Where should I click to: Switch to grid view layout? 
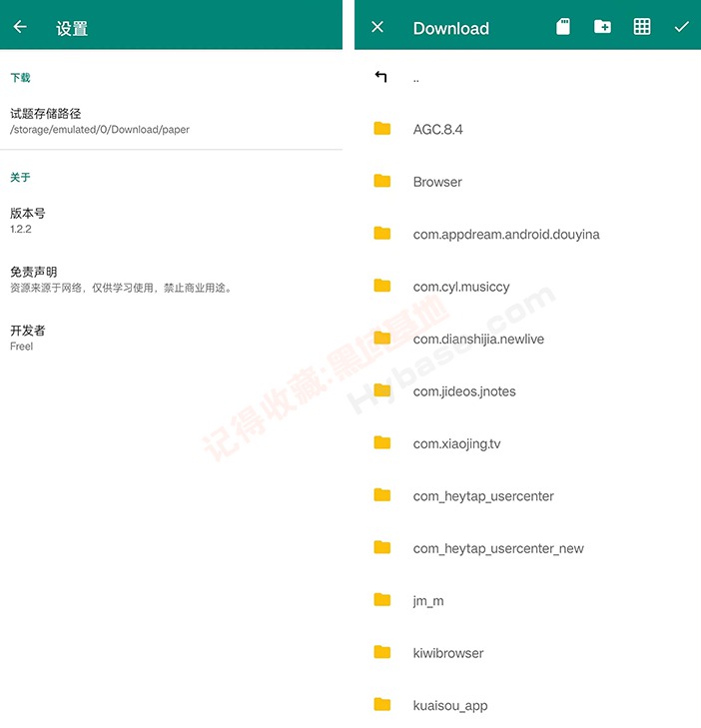642,27
